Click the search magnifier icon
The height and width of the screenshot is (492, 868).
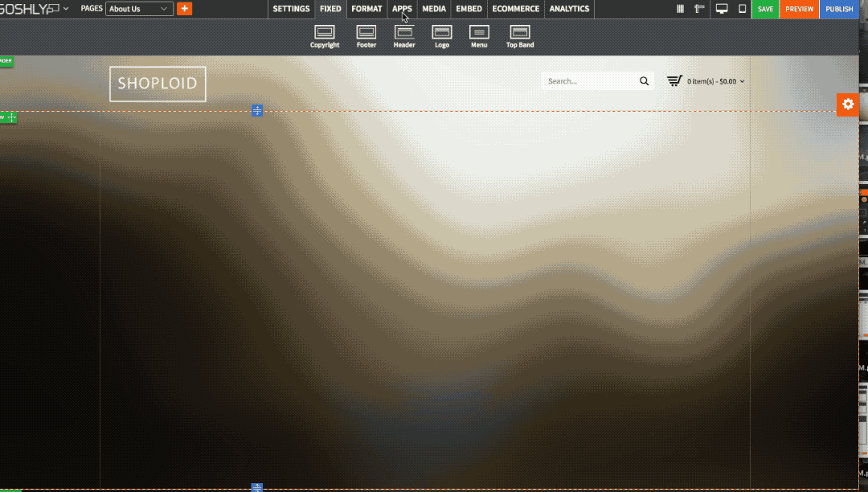pos(644,81)
